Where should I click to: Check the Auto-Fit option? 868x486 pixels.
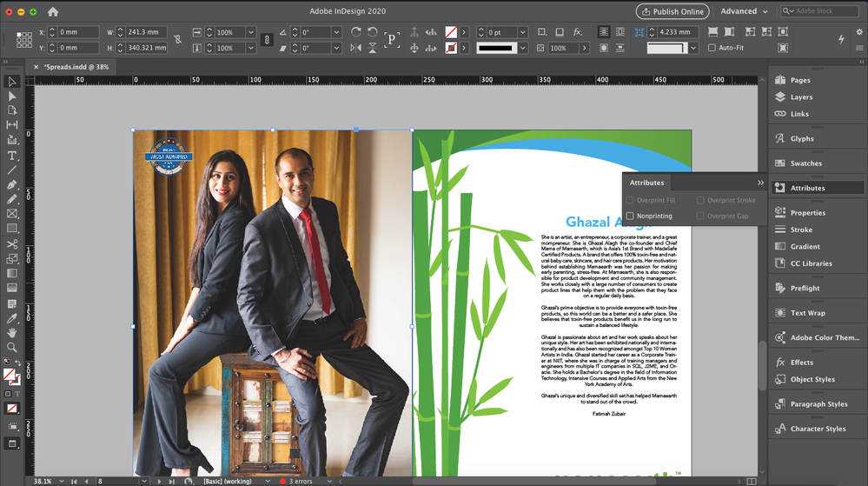coord(712,48)
